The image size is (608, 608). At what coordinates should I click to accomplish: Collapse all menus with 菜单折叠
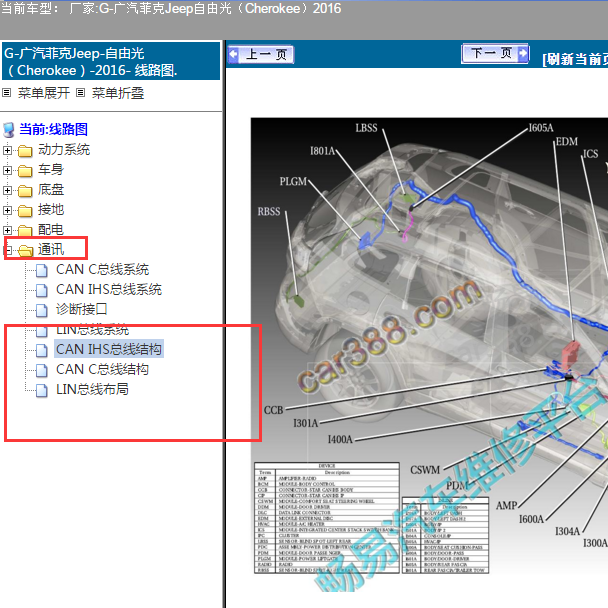click(x=118, y=93)
